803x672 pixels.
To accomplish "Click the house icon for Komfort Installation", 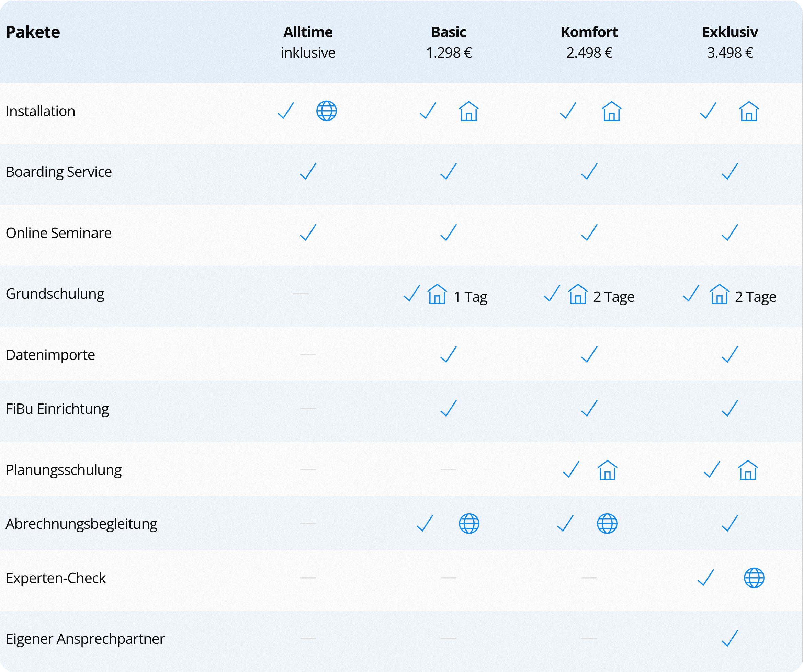I will point(611,111).
